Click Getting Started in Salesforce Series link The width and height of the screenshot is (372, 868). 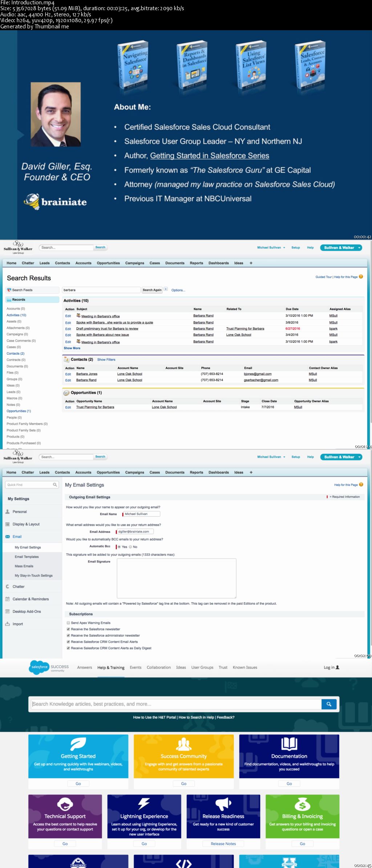(x=210, y=156)
